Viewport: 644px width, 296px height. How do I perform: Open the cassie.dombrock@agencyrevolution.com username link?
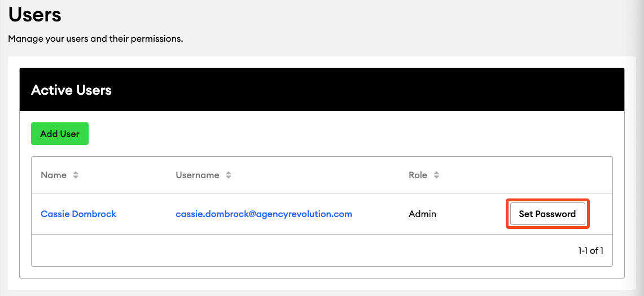(x=264, y=214)
